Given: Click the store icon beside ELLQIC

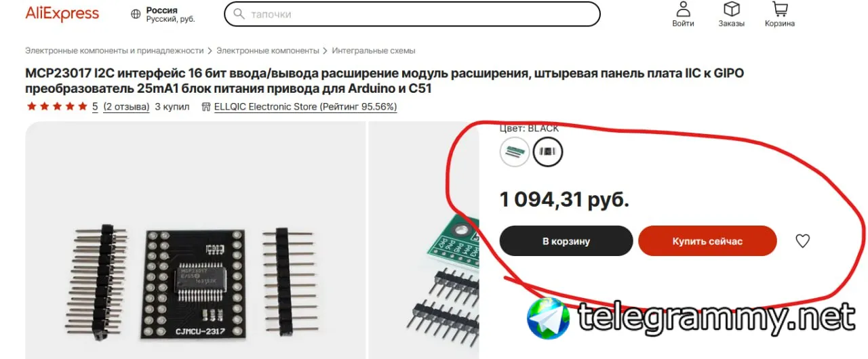Looking at the screenshot, I should [205, 107].
